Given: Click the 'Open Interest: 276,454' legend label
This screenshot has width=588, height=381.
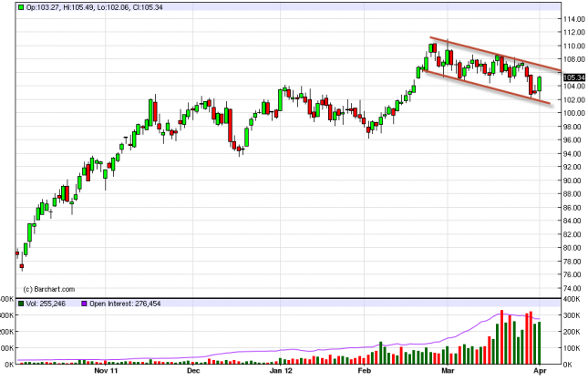Looking at the screenshot, I should click(x=125, y=304).
